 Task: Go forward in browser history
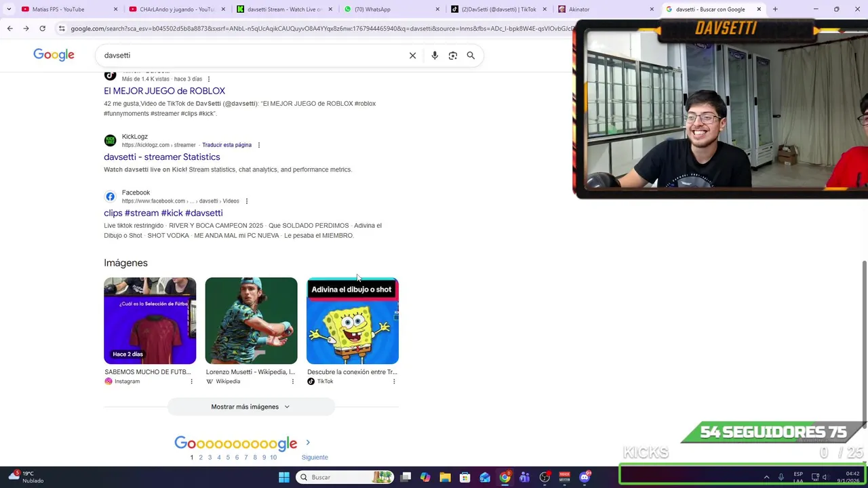(x=26, y=28)
